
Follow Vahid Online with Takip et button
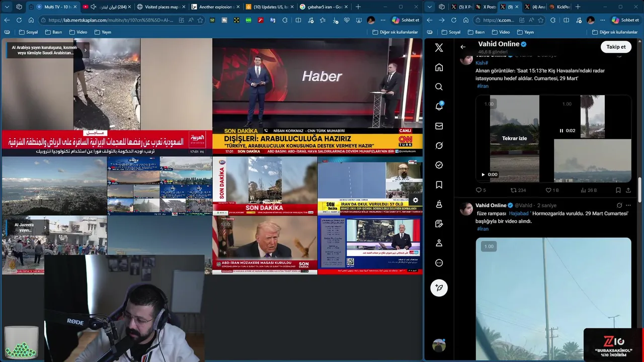616,47
